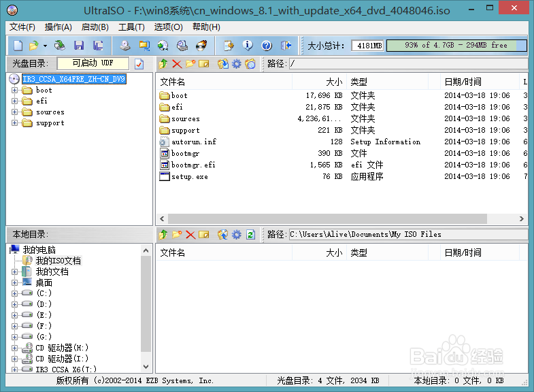Open the 工具(T) menu
This screenshot has width=534, height=392.
click(131, 27)
